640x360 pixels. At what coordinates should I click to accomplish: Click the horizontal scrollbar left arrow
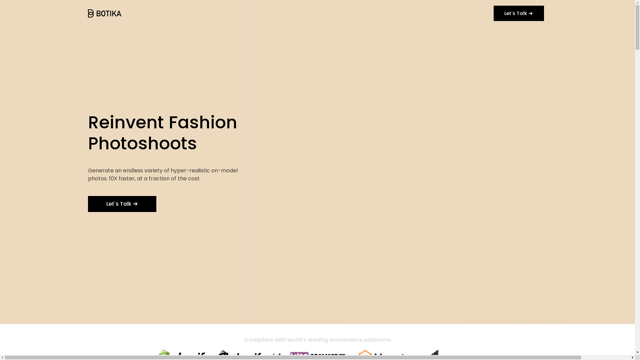pos(2,358)
